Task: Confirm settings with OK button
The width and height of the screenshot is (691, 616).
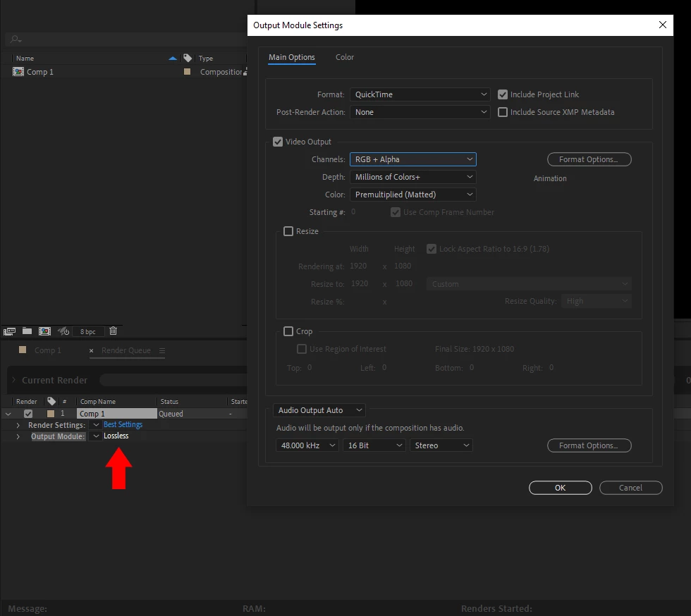Action: coord(560,488)
